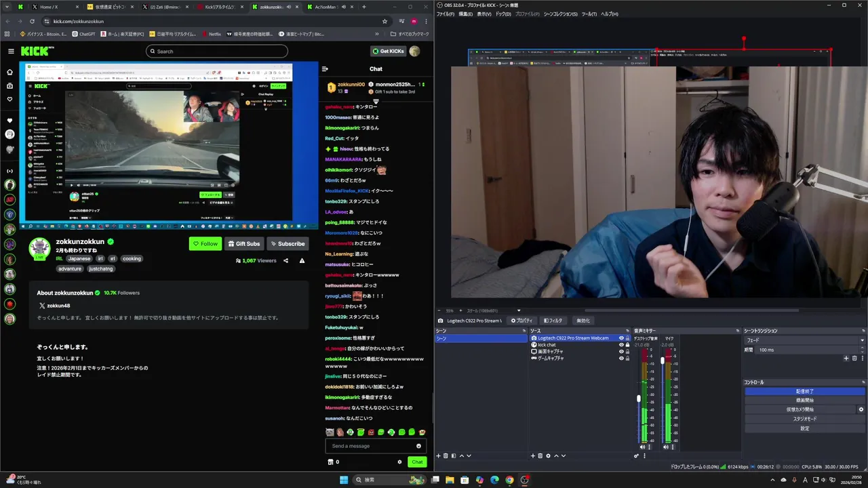Viewport: 868px width, 488px height.
Task: Move the selected source up
Action: click(556, 456)
